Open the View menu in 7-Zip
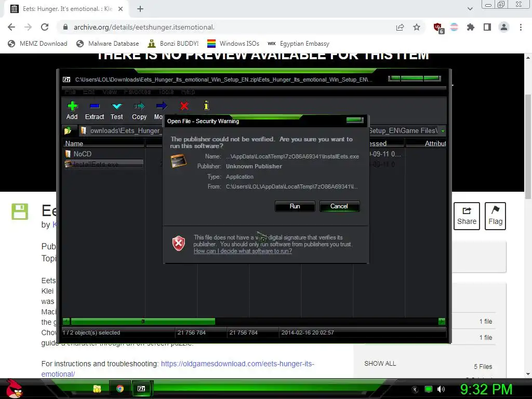The height and width of the screenshot is (399, 532). tap(110, 91)
